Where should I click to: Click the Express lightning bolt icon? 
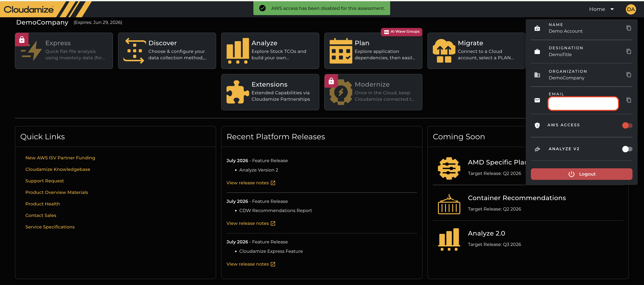click(32, 51)
